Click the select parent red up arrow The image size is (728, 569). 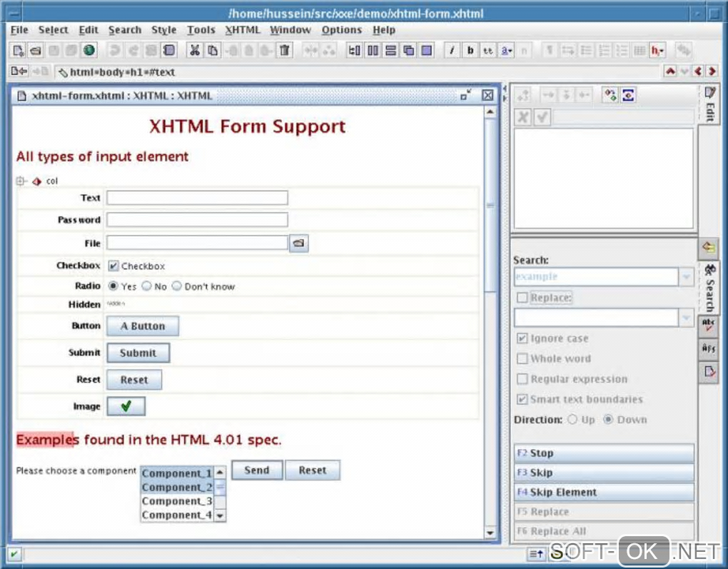(670, 71)
